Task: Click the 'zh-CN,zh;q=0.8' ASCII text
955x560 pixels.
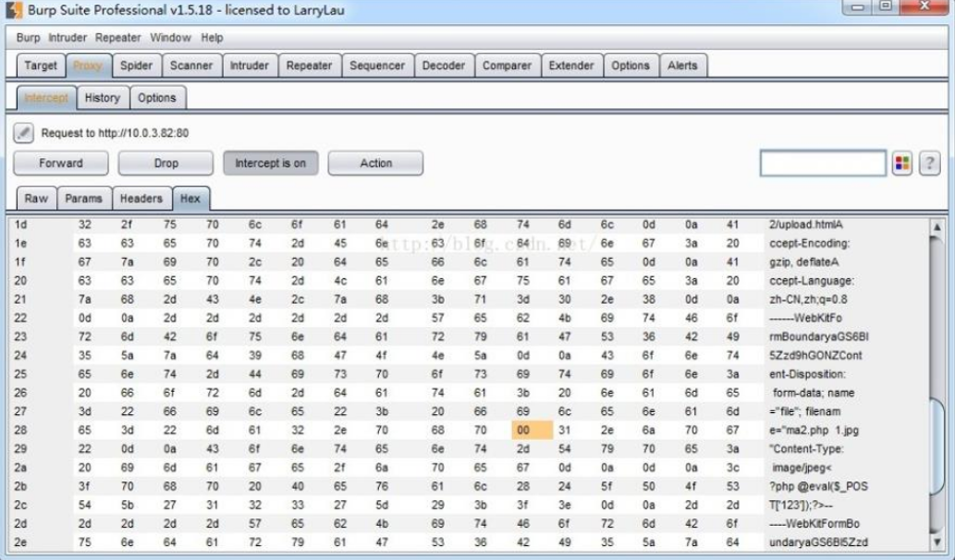Action: 808,299
